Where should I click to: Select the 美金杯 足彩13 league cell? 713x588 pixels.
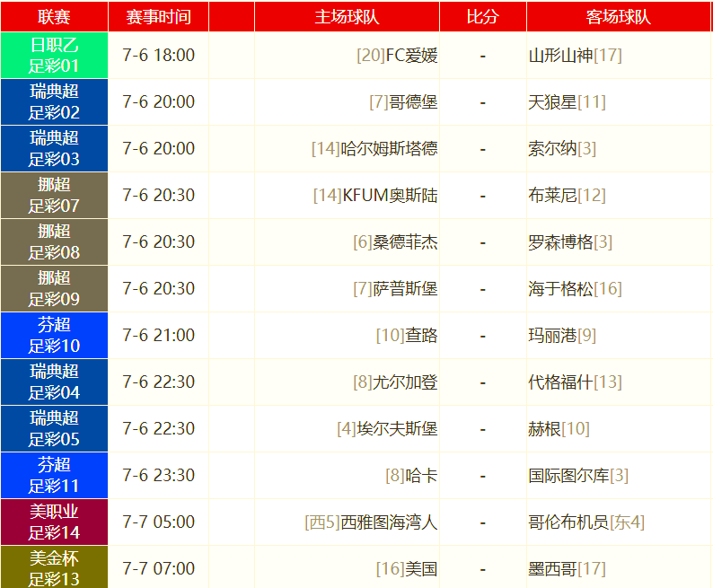(x=54, y=567)
